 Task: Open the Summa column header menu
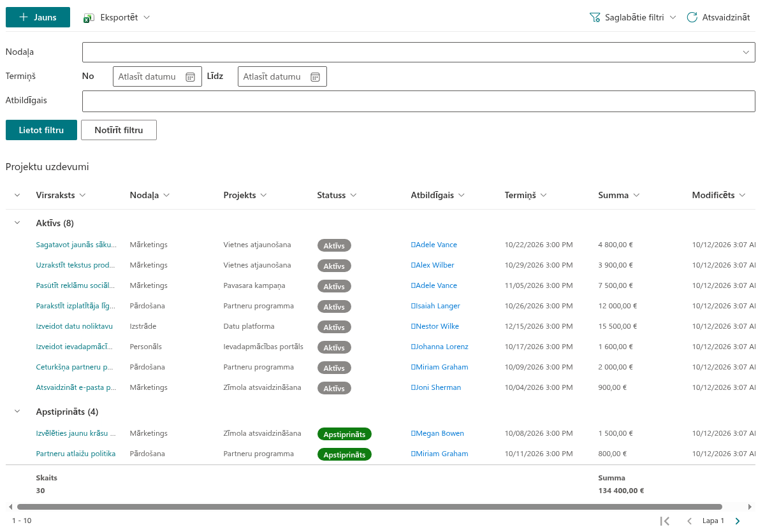point(619,195)
